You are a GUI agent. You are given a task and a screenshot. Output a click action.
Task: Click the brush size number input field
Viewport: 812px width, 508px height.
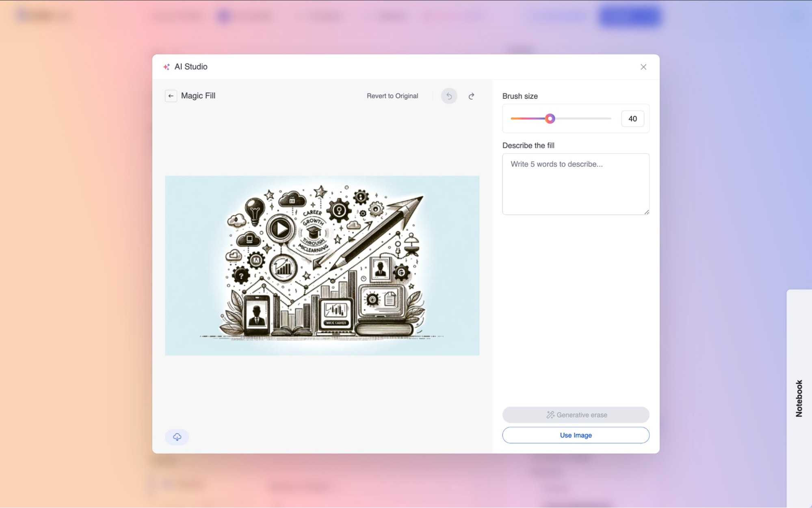pos(632,118)
